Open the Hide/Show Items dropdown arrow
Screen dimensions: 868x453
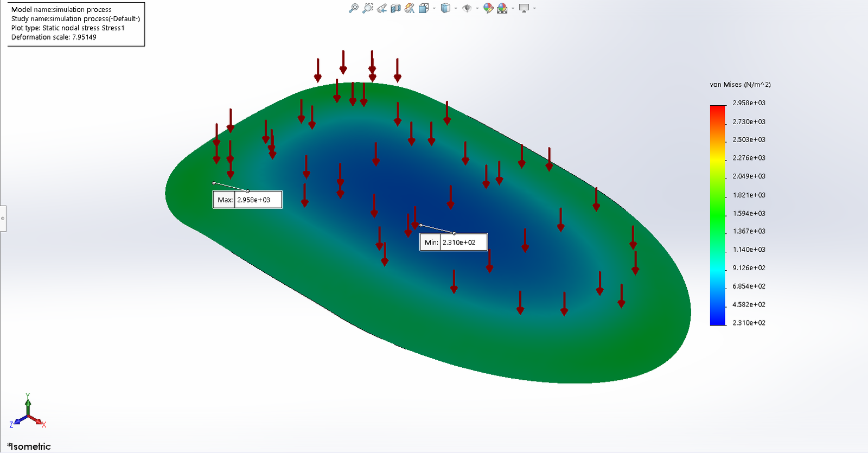click(477, 8)
